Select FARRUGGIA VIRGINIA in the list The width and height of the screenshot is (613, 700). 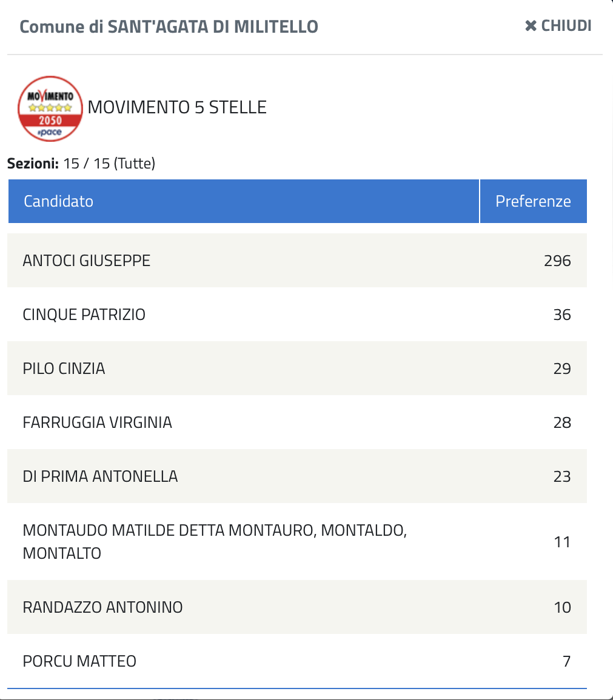tap(98, 422)
